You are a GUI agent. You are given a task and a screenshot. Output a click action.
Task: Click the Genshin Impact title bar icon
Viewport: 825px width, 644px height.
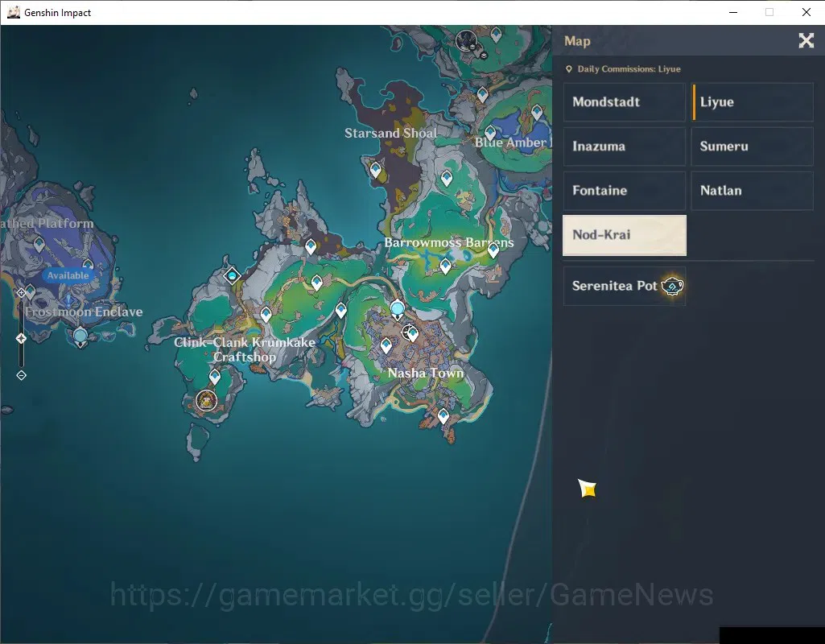coord(13,12)
